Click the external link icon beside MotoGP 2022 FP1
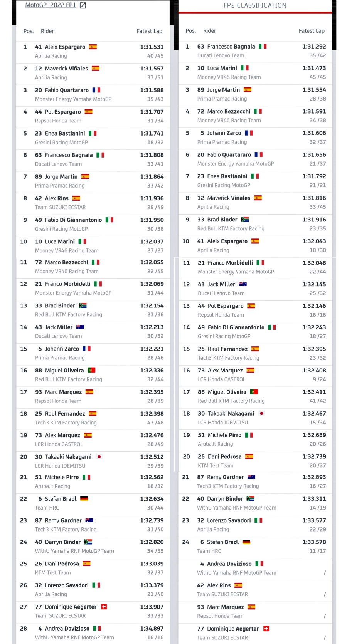 click(83, 5)
